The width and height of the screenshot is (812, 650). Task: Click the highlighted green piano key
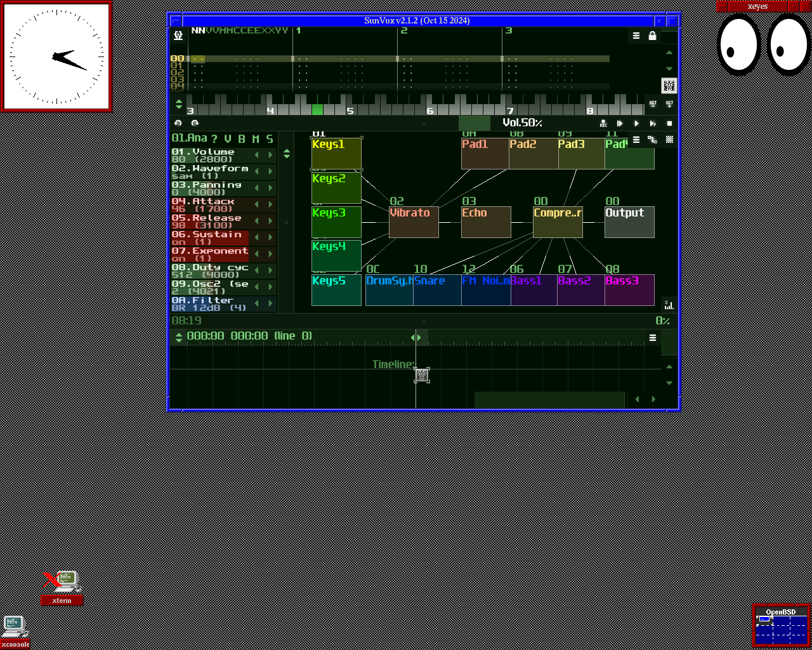click(317, 110)
